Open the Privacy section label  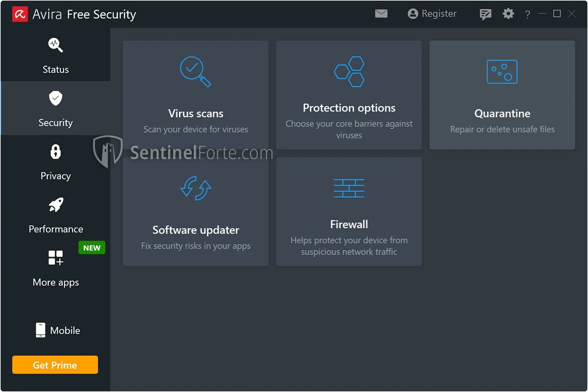tap(56, 176)
